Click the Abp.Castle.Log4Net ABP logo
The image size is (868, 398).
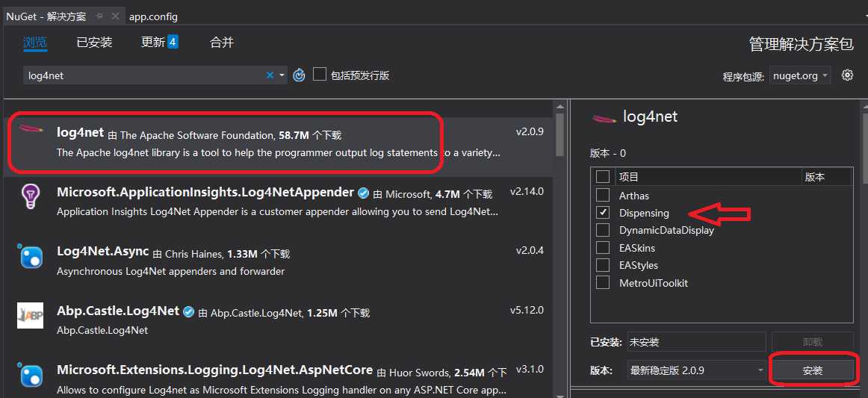coord(30,315)
